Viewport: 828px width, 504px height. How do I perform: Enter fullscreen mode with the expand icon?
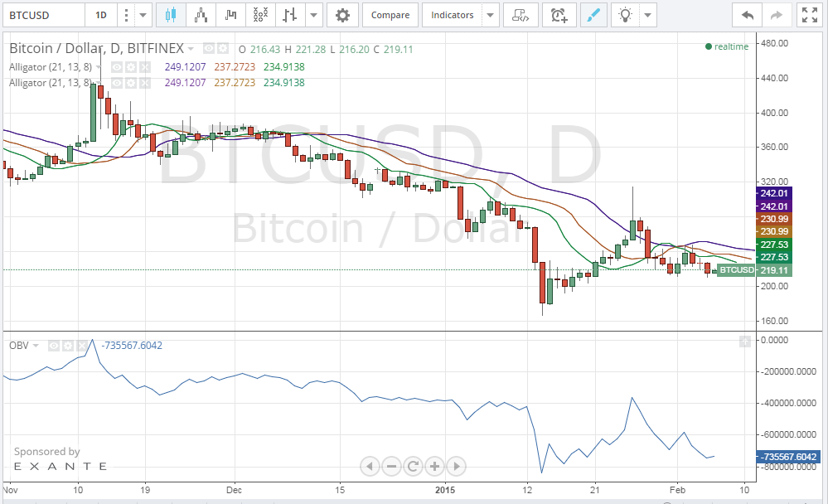pos(809,14)
